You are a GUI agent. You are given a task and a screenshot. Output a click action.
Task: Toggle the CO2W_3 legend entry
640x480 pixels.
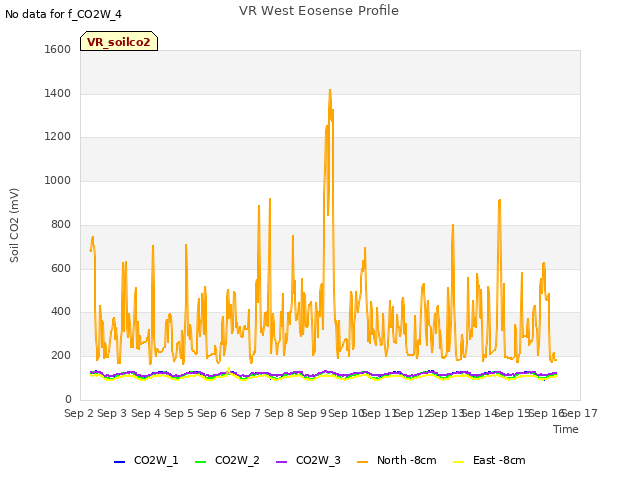pos(308,460)
